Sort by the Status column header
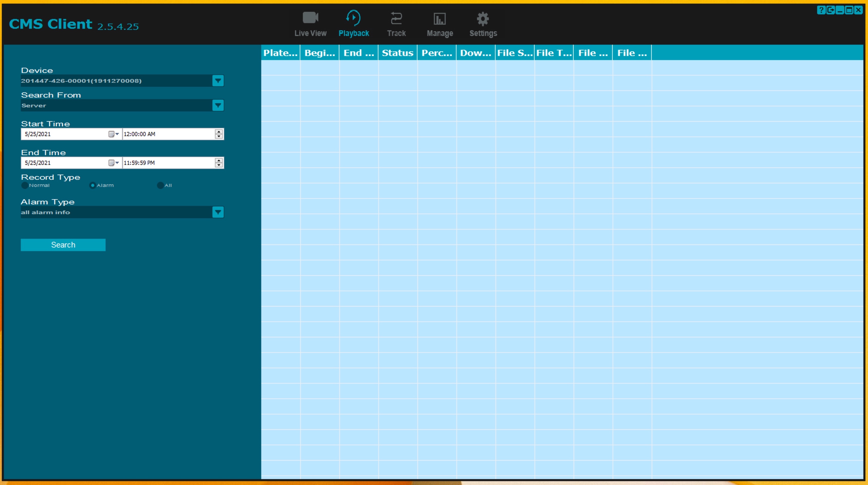Image resolution: width=868 pixels, height=485 pixels. click(x=397, y=53)
